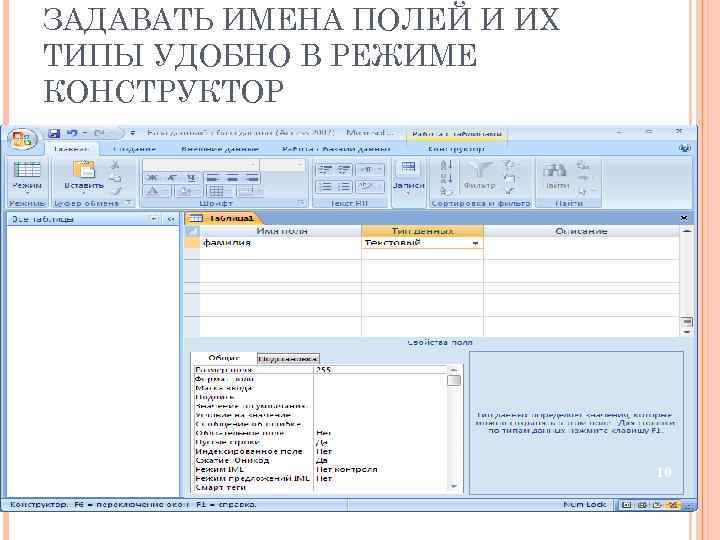Toggle Italic (К) formatting
The height and width of the screenshot is (540, 720).
(172, 178)
